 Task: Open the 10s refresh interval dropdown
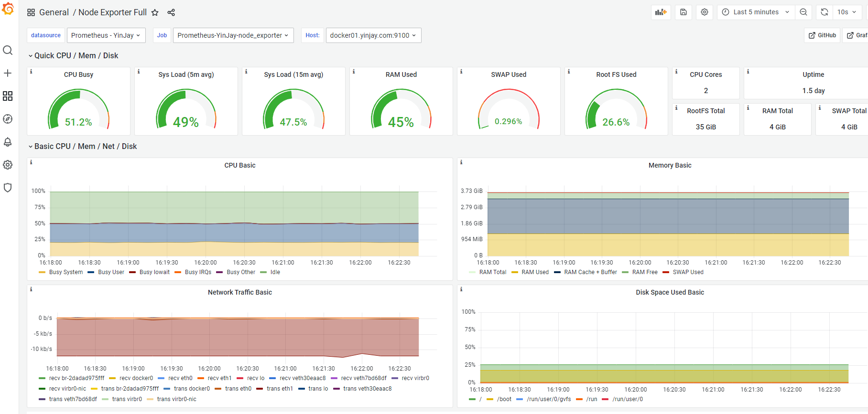[x=847, y=12]
